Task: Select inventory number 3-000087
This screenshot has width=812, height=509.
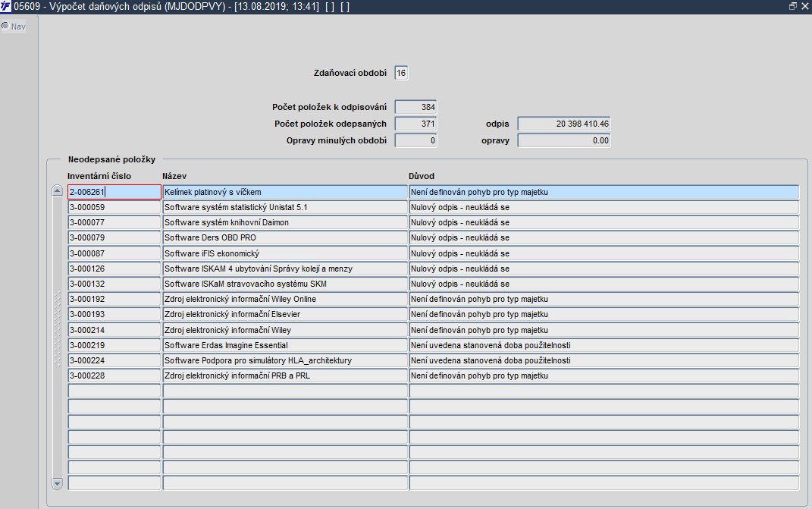Action: pyautogui.click(x=114, y=253)
